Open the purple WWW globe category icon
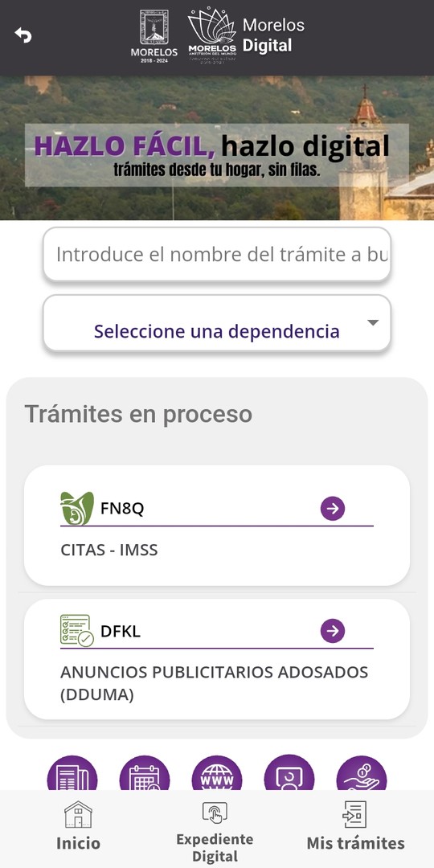 point(217,773)
